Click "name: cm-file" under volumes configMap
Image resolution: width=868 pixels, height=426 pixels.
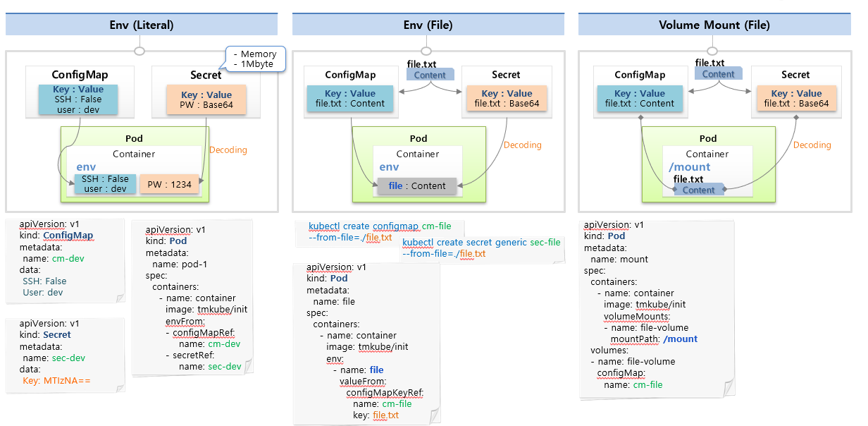tap(633, 384)
